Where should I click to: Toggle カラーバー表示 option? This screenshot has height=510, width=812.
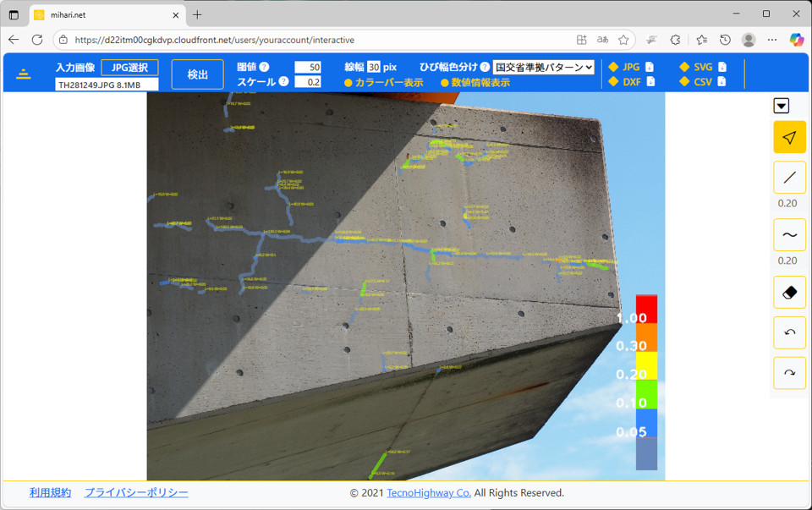point(383,83)
